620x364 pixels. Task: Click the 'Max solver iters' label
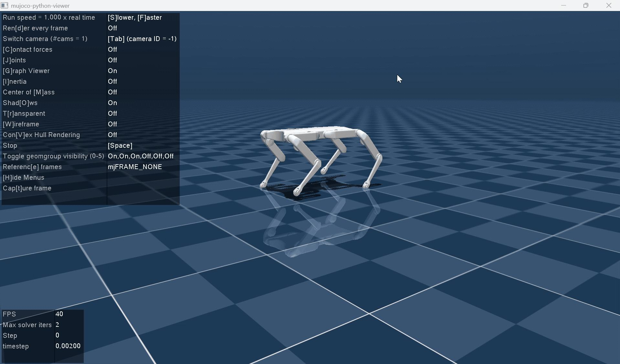27,325
